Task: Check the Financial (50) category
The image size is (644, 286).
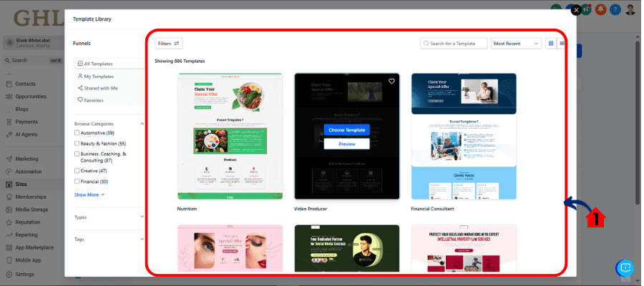Action: [77, 182]
